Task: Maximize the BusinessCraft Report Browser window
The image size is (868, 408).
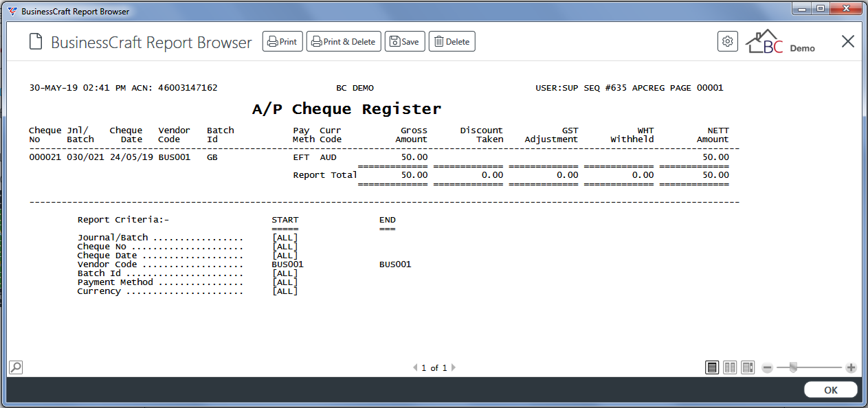Action: tap(820, 8)
